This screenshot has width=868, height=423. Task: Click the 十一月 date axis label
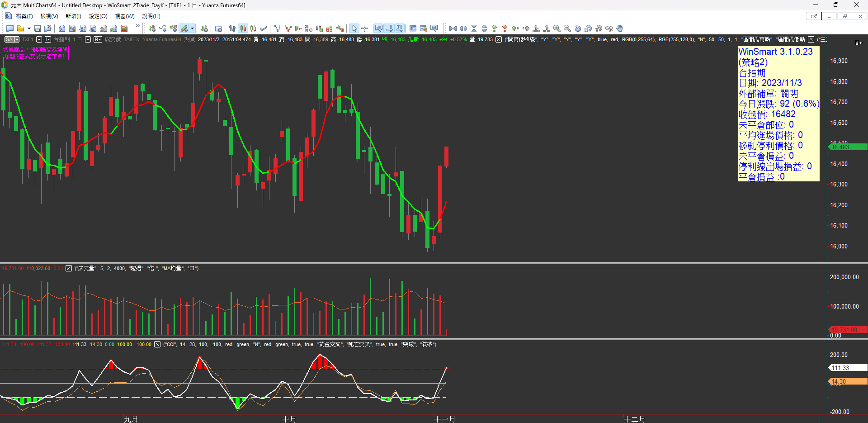coord(444,419)
